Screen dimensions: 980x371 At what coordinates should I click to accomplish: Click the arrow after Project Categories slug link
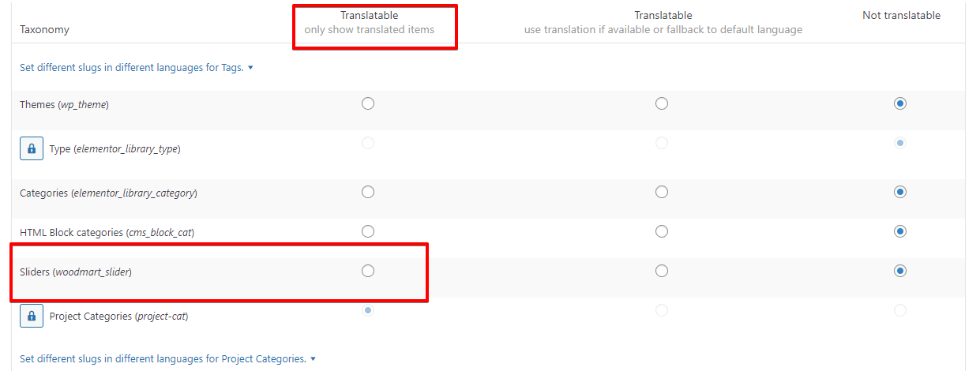313,358
